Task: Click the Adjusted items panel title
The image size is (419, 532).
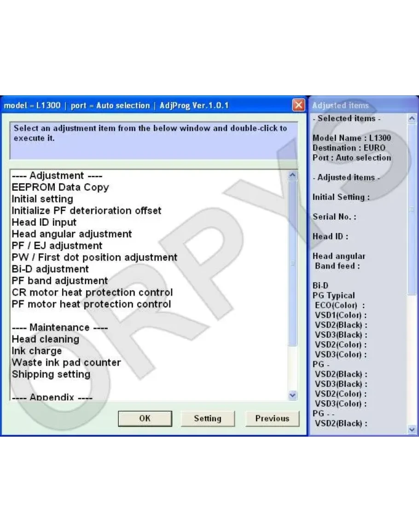Action: click(340, 105)
